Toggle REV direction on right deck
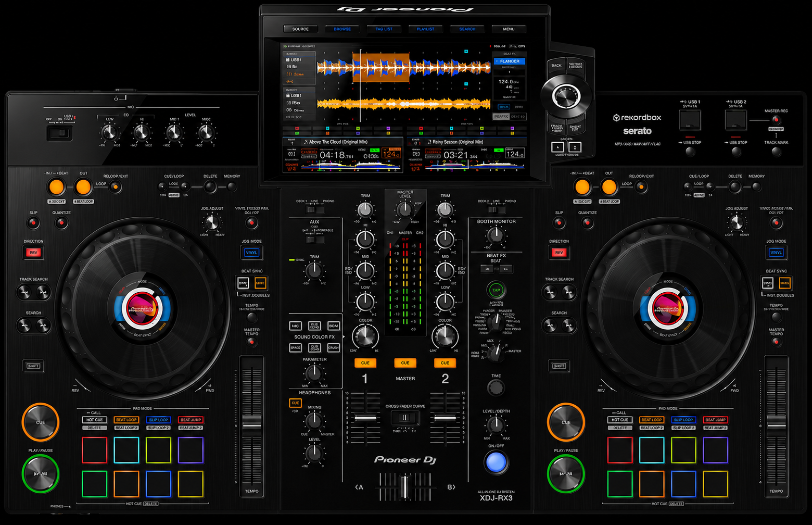Image resolution: width=812 pixels, height=525 pixels. [x=559, y=253]
